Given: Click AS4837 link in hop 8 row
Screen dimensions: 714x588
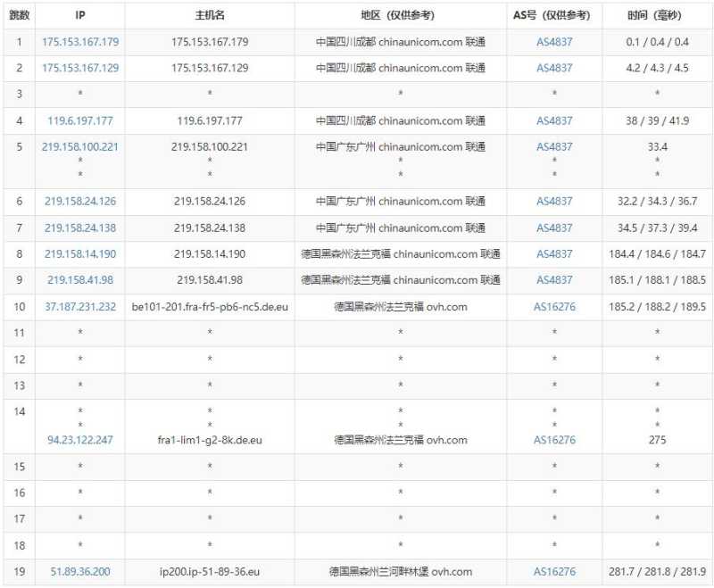Looking at the screenshot, I should 554,254.
